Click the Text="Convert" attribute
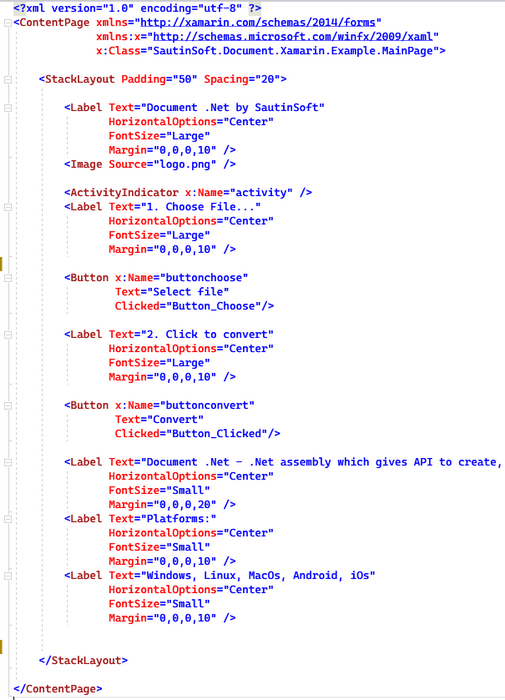 click(159, 420)
